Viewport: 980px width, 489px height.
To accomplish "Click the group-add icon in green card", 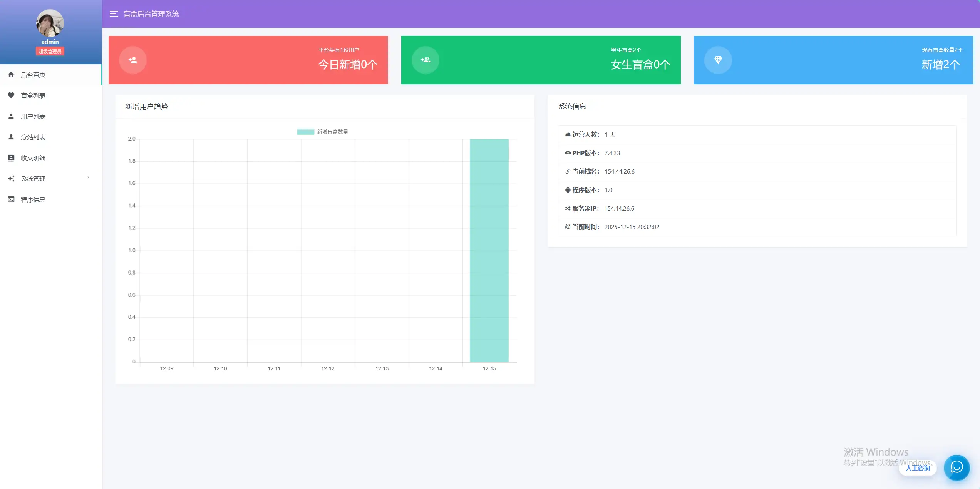I will pyautogui.click(x=426, y=60).
